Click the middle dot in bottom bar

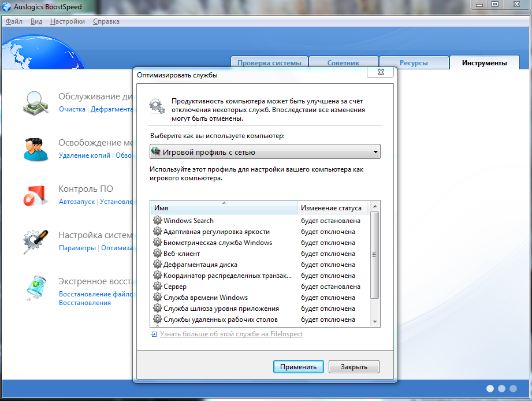point(501,388)
